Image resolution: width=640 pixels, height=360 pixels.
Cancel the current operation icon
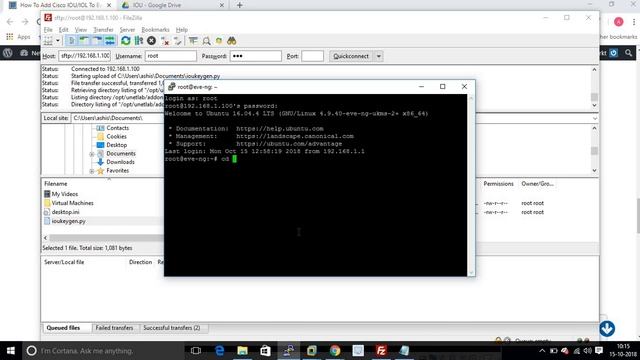tap(151, 41)
